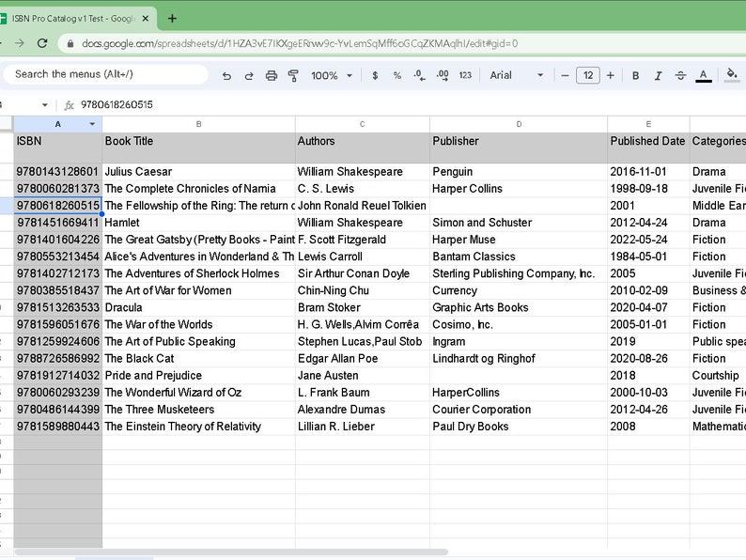Increase font size with plus button
This screenshot has height=560, width=746.
click(611, 76)
